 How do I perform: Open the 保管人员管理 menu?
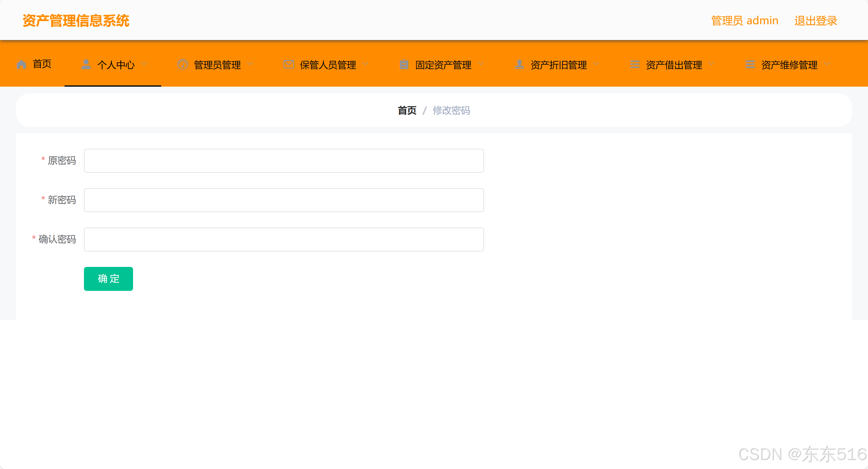[x=328, y=65]
